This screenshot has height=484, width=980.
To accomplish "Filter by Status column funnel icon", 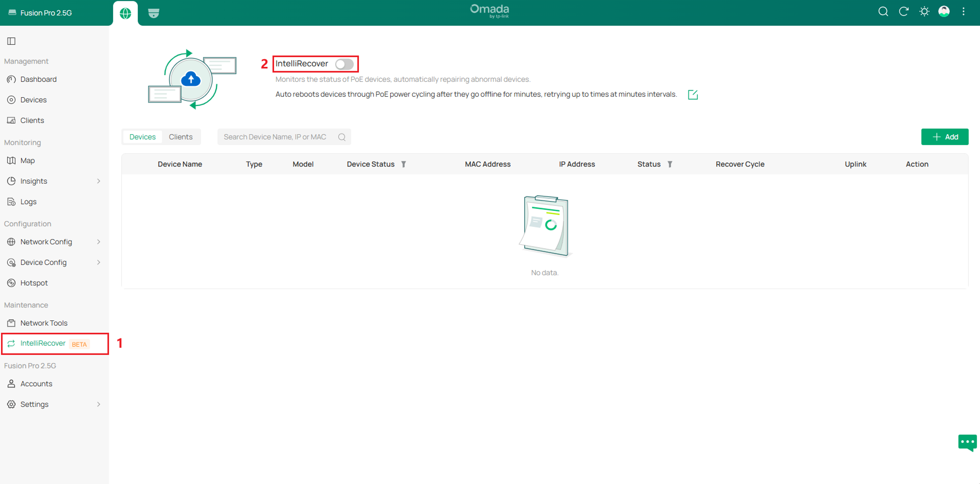I will pos(670,164).
